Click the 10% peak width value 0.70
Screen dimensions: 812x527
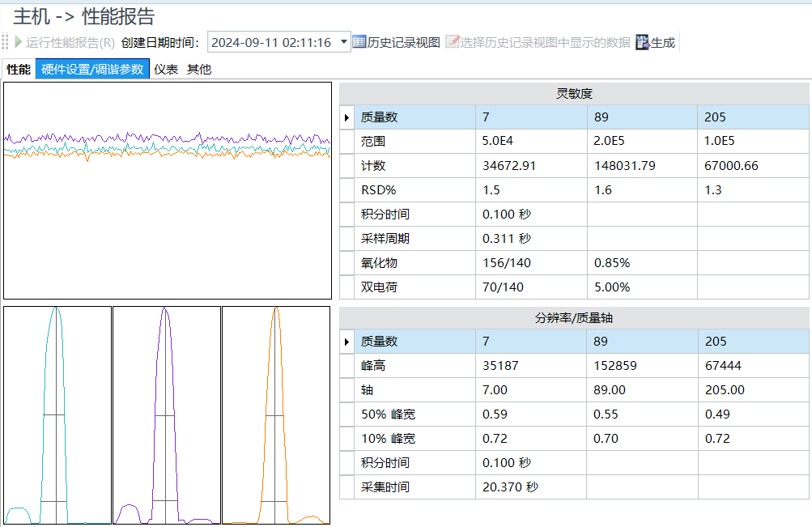(606, 439)
